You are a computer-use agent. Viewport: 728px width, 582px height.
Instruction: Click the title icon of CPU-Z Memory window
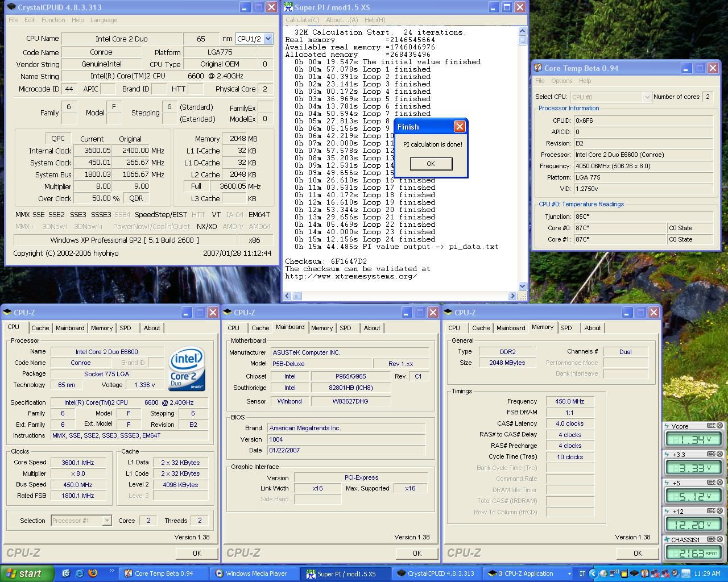pyautogui.click(x=449, y=312)
